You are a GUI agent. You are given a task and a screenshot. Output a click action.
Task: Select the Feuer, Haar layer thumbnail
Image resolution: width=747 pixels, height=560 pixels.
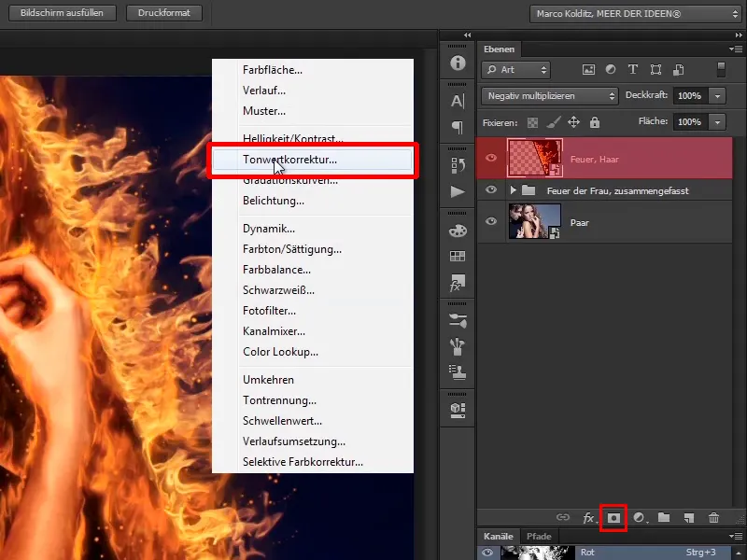click(x=534, y=158)
